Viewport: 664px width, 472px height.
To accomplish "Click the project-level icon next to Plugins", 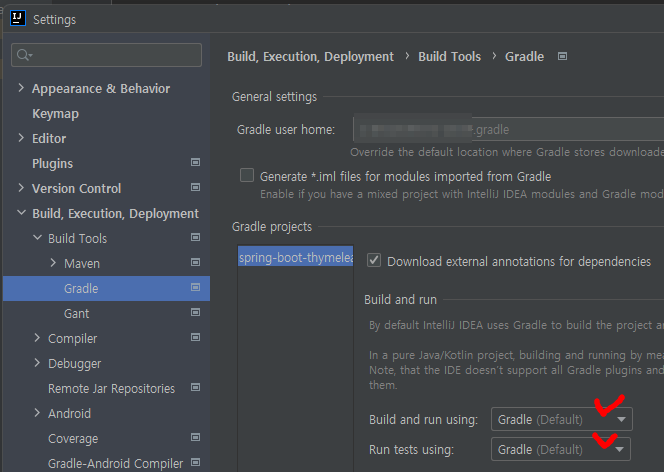I will coord(195,163).
